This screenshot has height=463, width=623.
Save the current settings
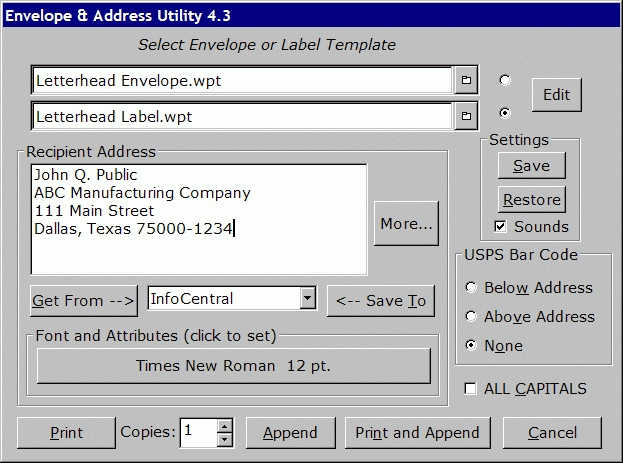532,165
